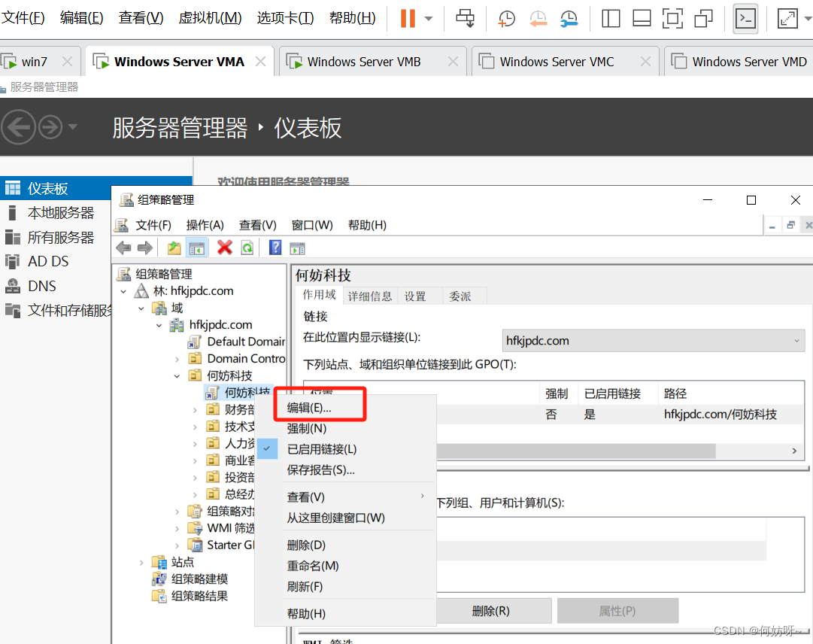
Task: Click the 删除(R) button
Action: pos(490,611)
